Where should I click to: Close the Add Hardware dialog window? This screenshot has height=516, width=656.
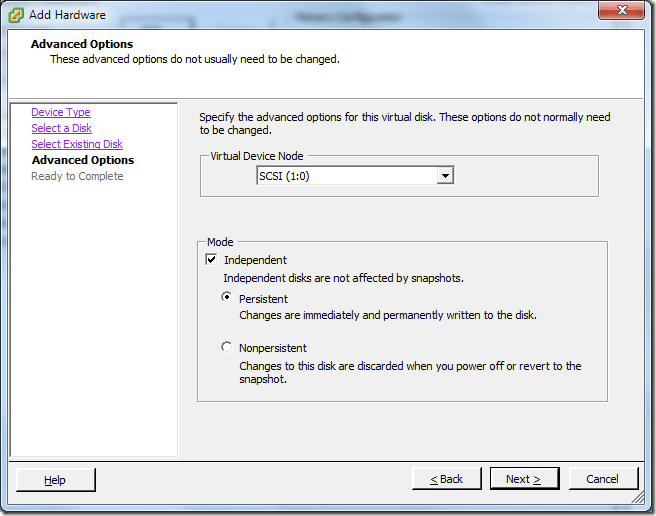click(621, 10)
